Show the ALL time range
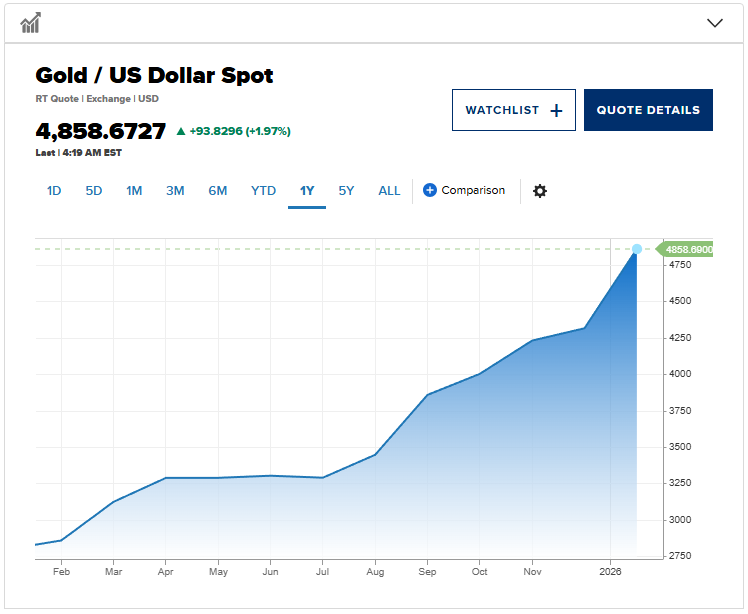 coord(389,191)
